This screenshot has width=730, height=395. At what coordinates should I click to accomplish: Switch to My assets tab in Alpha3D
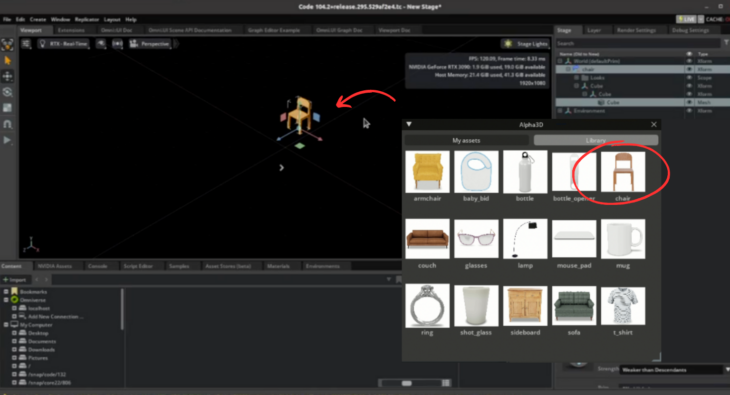466,140
